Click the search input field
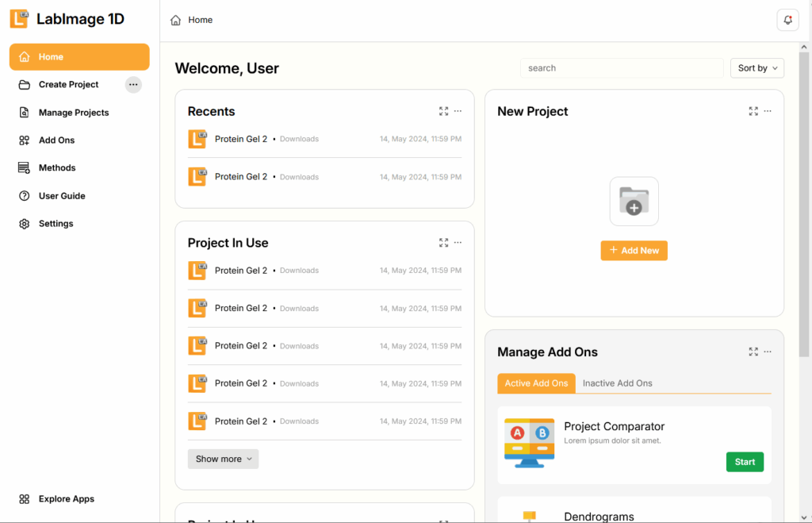Viewport: 812px width, 523px height. (621, 68)
